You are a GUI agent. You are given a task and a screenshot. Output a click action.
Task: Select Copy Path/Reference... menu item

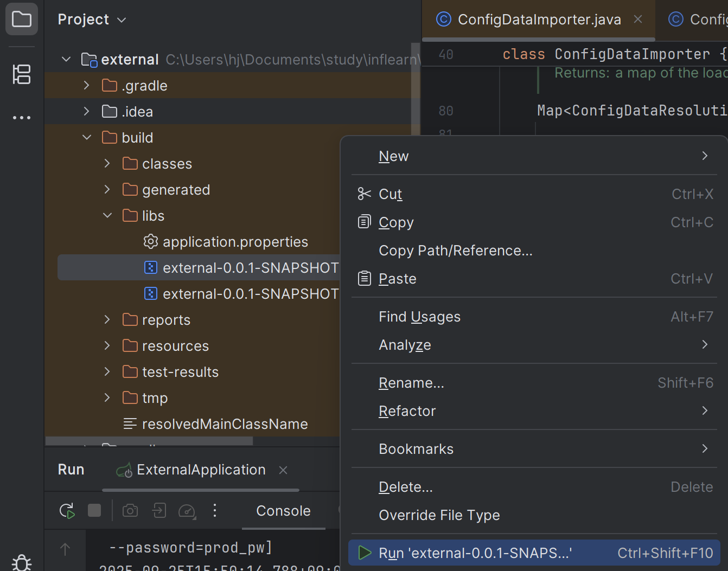coord(534,251)
